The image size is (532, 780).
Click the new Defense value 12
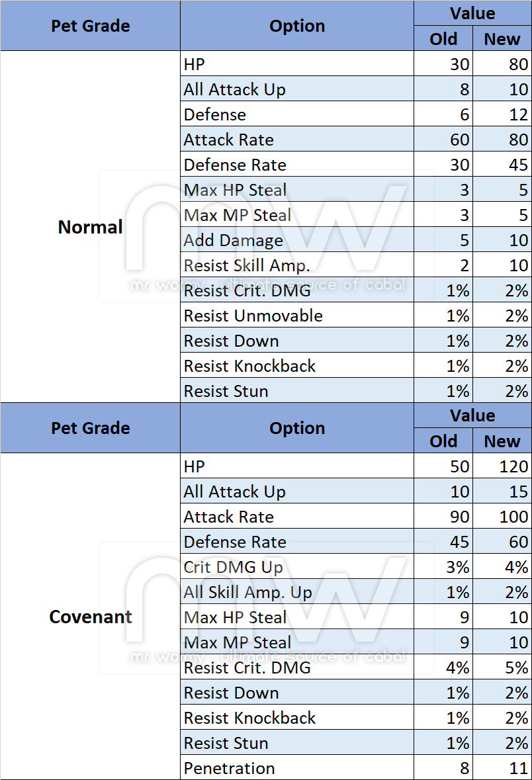[x=502, y=114]
